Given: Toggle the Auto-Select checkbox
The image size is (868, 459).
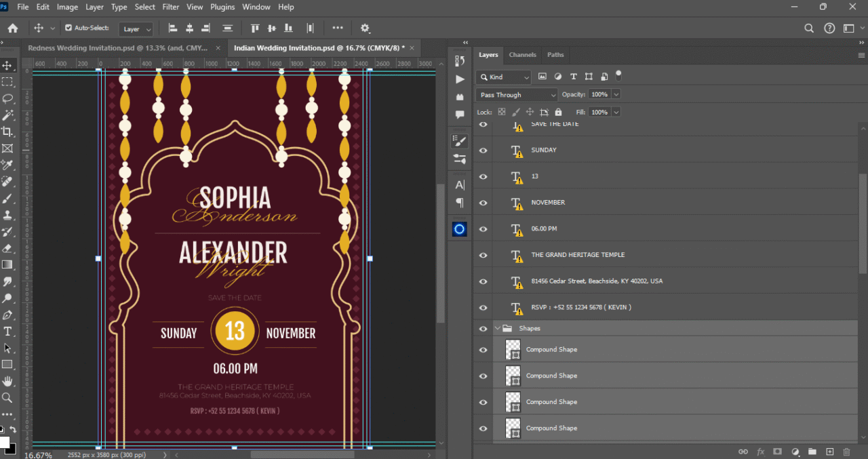Looking at the screenshot, I should [x=68, y=28].
